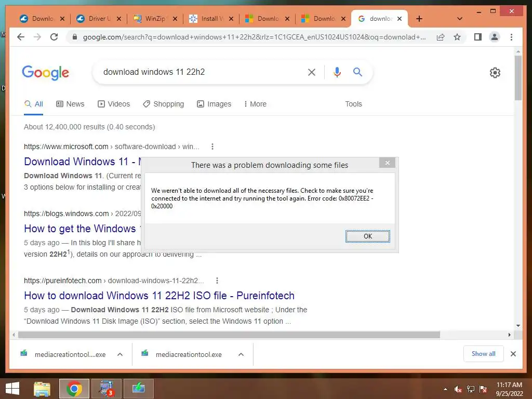Open the Chrome profile avatar

coord(495,37)
